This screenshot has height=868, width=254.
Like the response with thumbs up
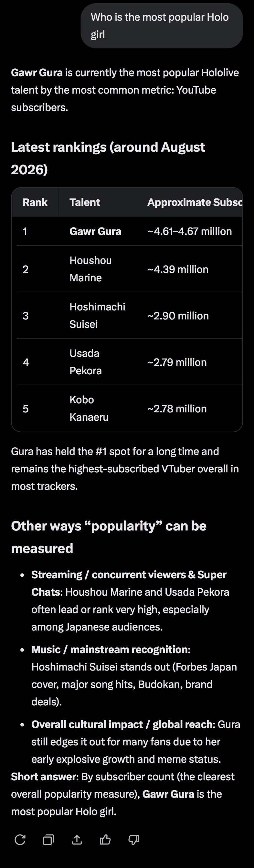tap(105, 840)
